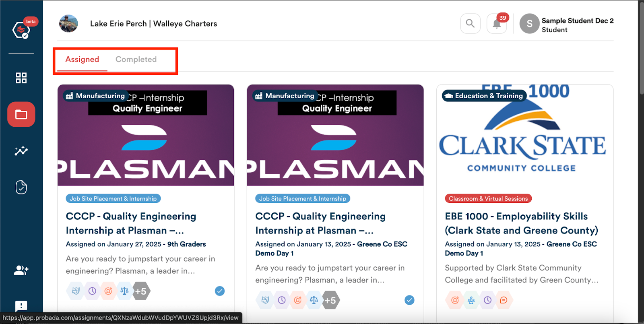Click the vertical scrollbar on the right
This screenshot has width=644, height=324.
pos(641,48)
